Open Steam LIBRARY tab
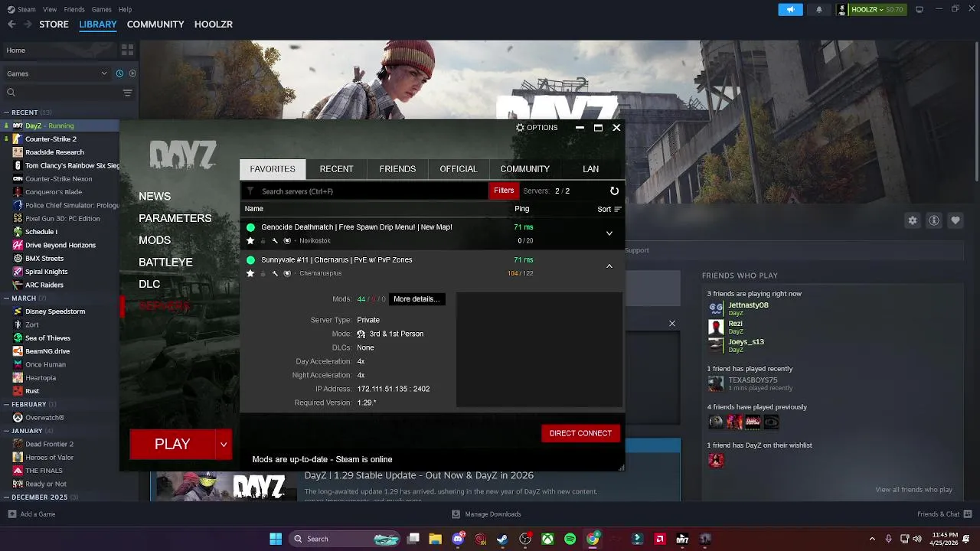 tap(98, 24)
